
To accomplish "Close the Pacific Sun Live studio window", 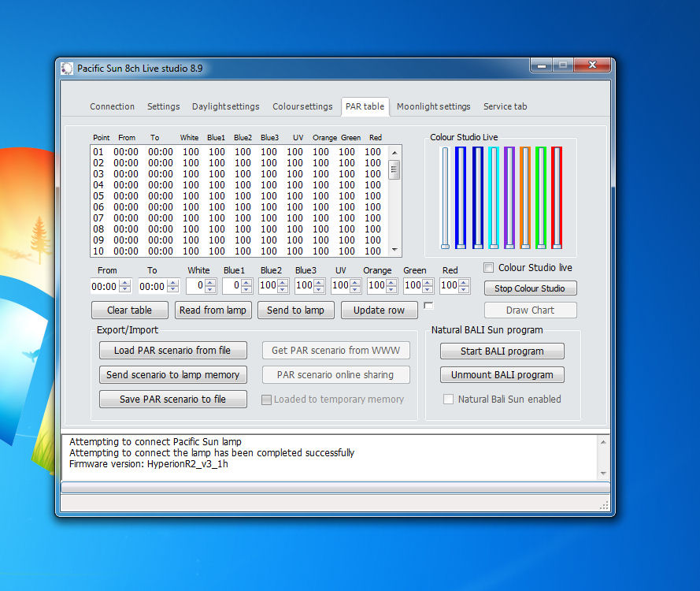I will pyautogui.click(x=592, y=65).
